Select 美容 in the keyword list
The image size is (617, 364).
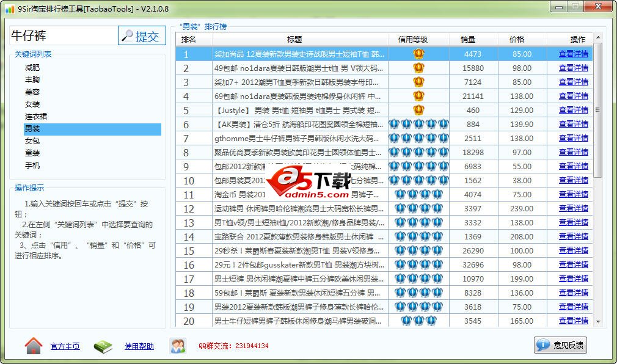coord(32,92)
